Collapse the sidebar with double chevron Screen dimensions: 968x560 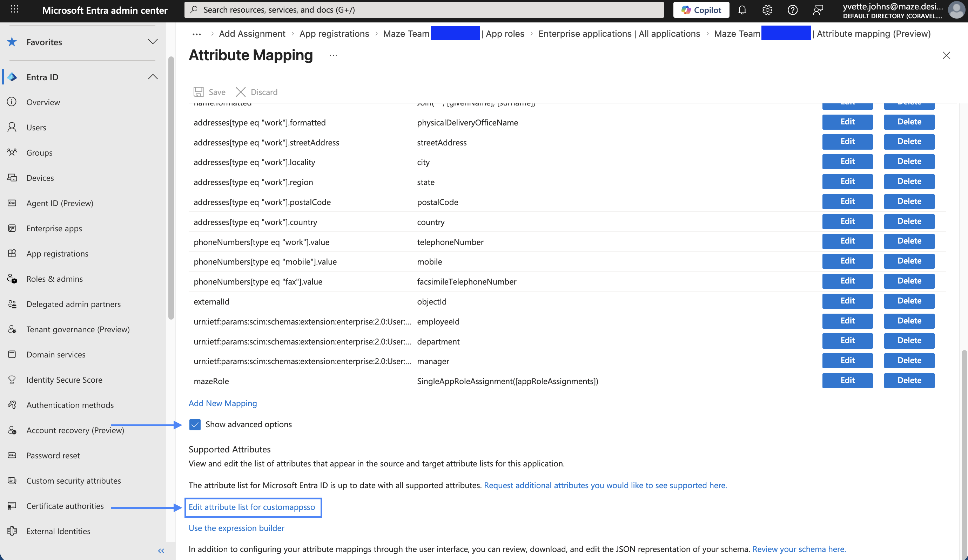161,551
